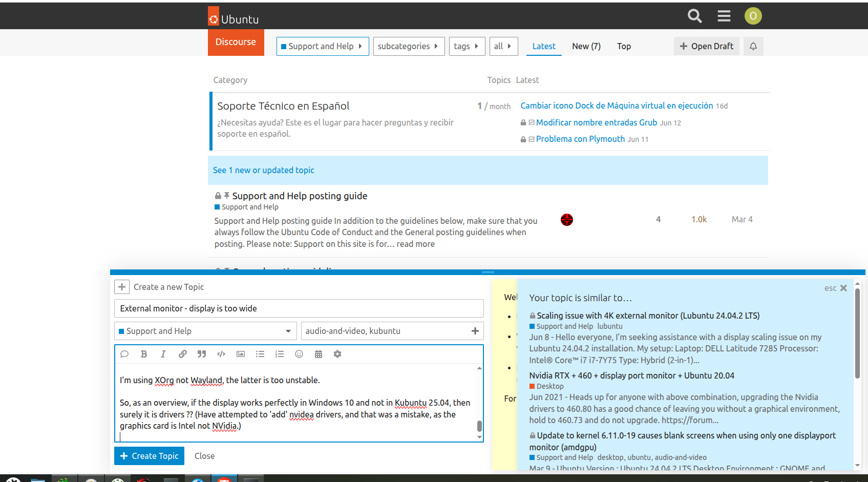868x482 pixels.
Task: Click the Create Topic button
Action: point(149,456)
